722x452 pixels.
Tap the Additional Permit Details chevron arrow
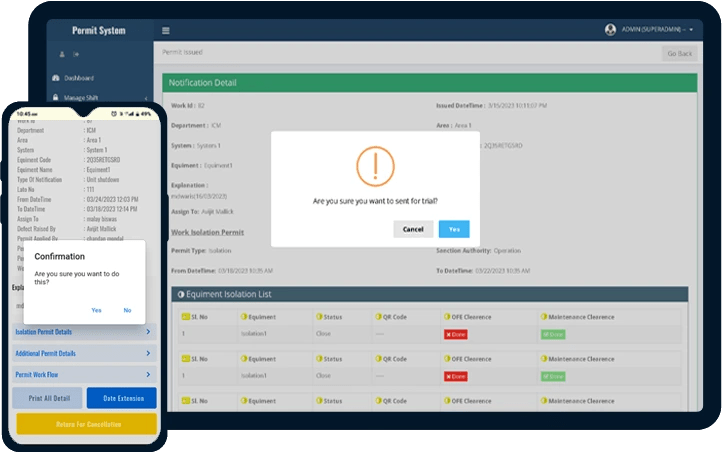coord(148,353)
